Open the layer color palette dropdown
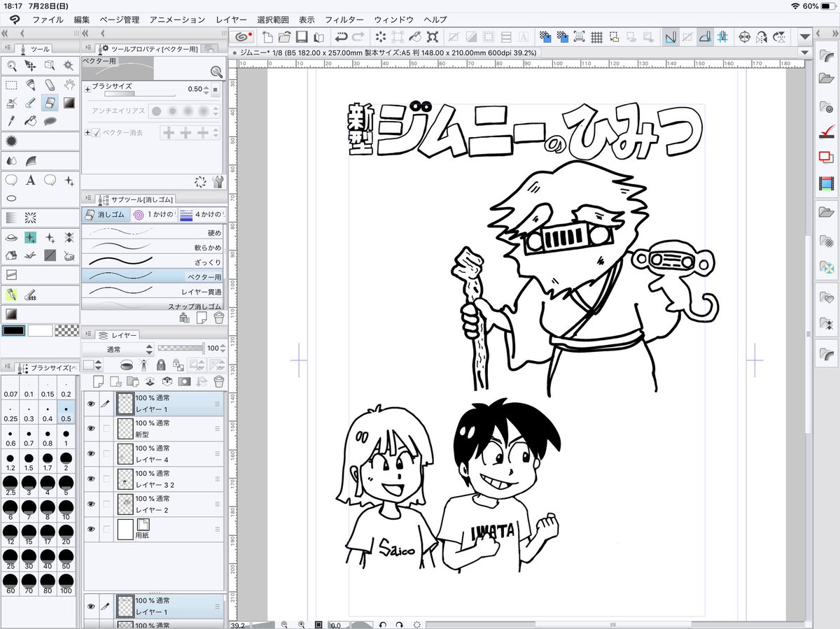840x629 pixels. pyautogui.click(x=92, y=365)
